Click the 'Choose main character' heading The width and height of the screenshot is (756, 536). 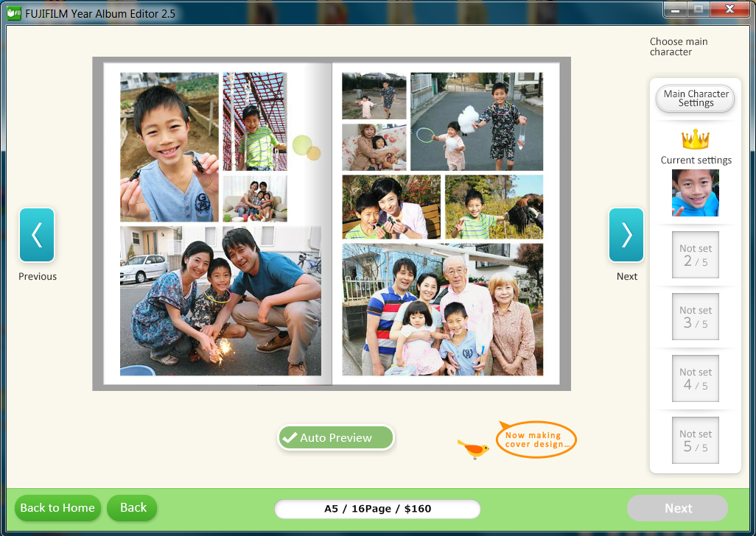point(679,46)
